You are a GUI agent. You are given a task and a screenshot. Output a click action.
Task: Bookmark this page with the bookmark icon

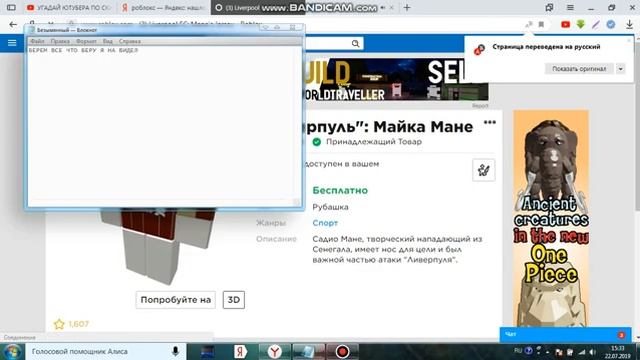(x=541, y=24)
